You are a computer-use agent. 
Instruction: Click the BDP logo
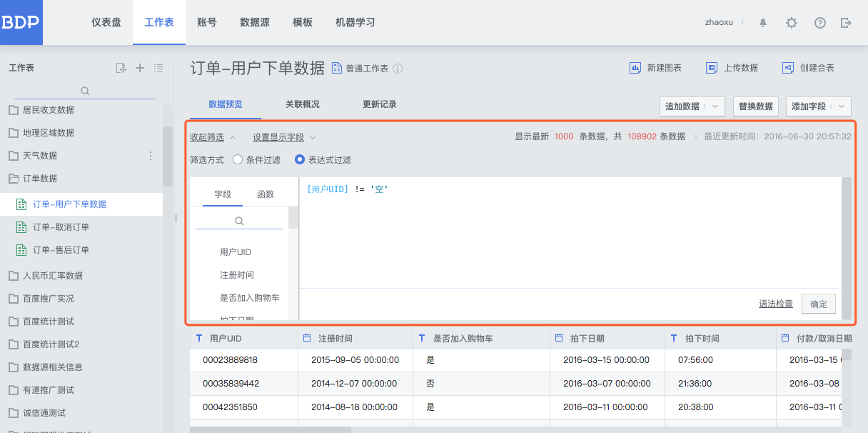coord(21,22)
